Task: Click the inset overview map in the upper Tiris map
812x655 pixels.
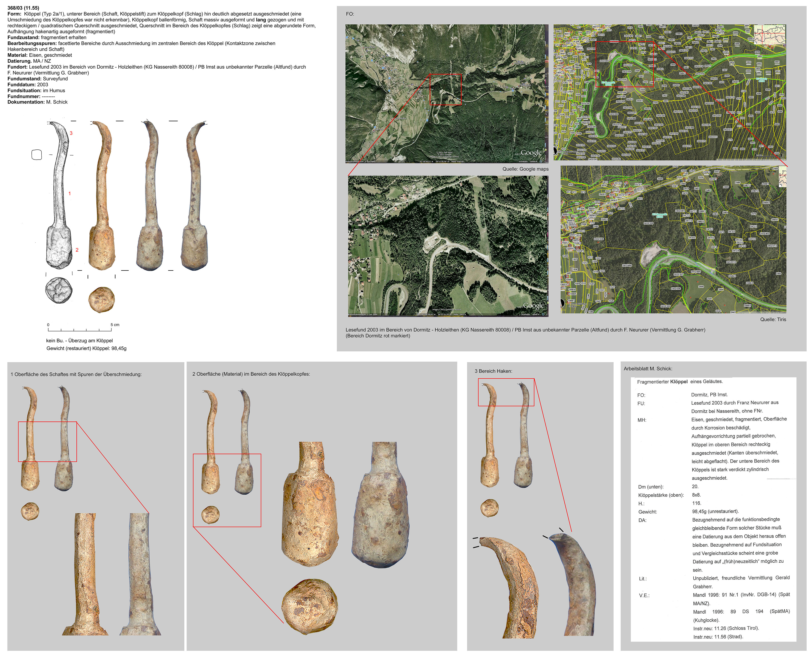Action: (x=770, y=35)
